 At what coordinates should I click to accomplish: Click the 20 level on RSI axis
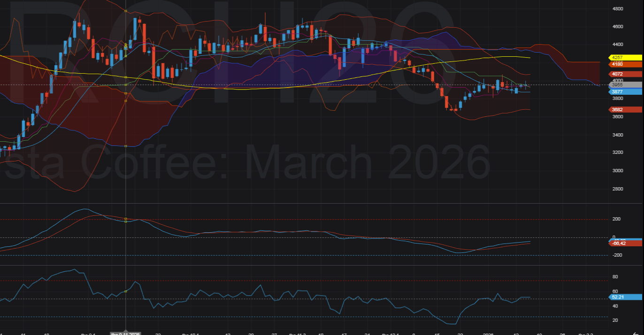click(615, 320)
